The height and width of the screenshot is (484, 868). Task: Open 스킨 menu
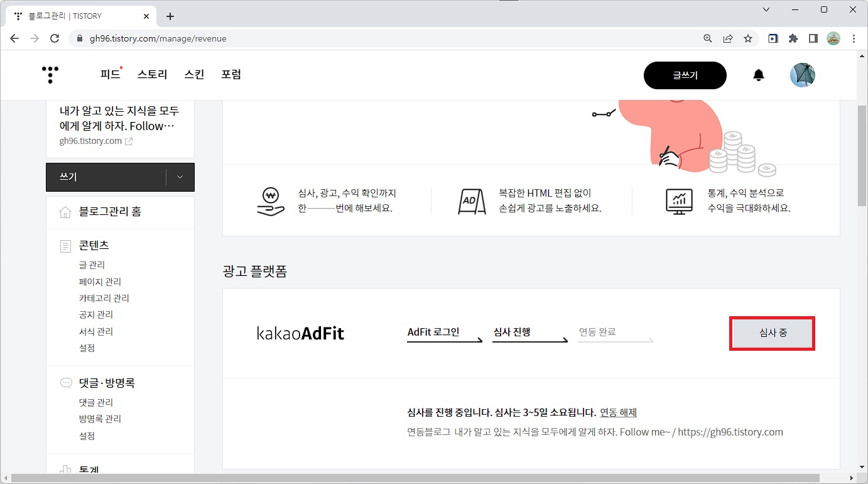[x=194, y=74]
